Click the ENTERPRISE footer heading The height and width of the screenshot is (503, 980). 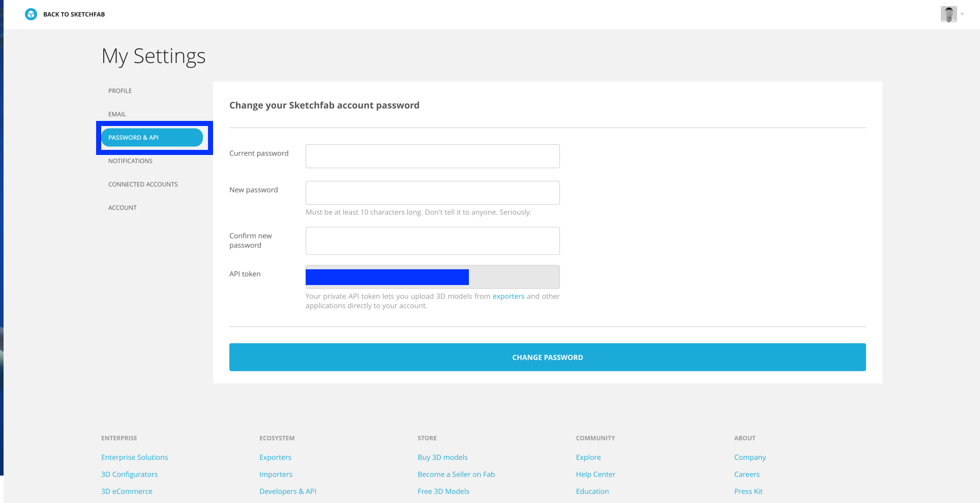[x=119, y=438]
